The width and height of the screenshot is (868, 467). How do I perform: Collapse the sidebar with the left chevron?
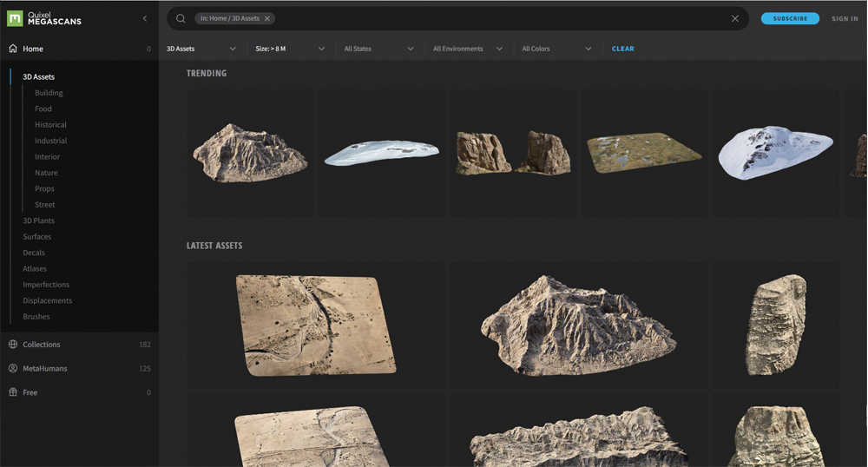(145, 18)
